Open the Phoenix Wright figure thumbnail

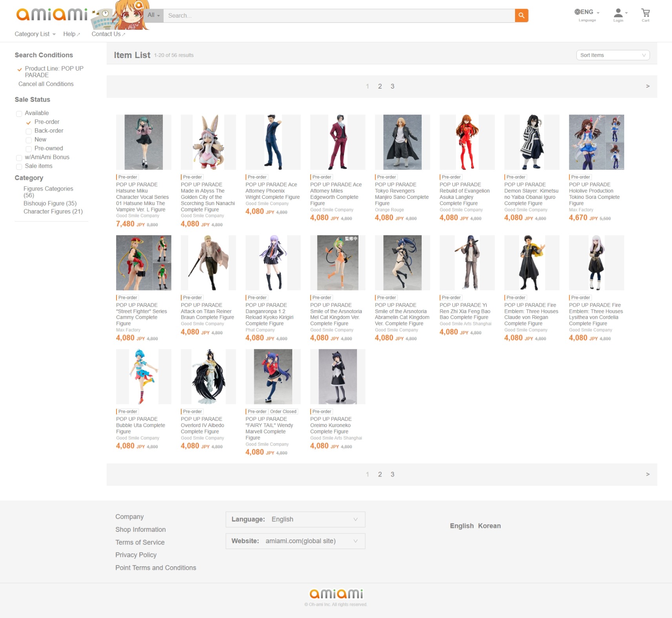(273, 142)
